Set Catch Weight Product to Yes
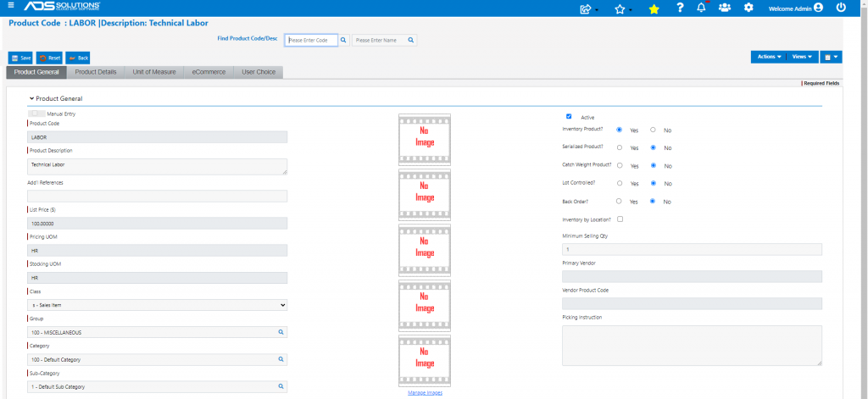868x399 pixels. [x=620, y=165]
